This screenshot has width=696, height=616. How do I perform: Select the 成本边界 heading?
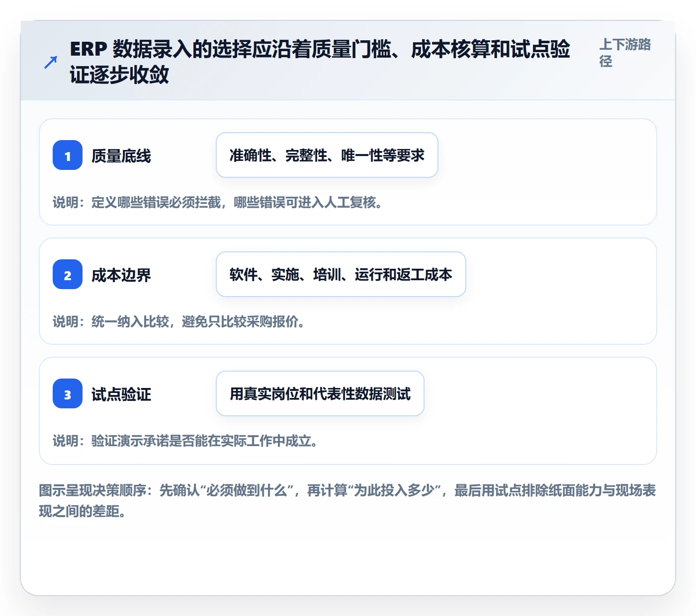pyautogui.click(x=121, y=275)
